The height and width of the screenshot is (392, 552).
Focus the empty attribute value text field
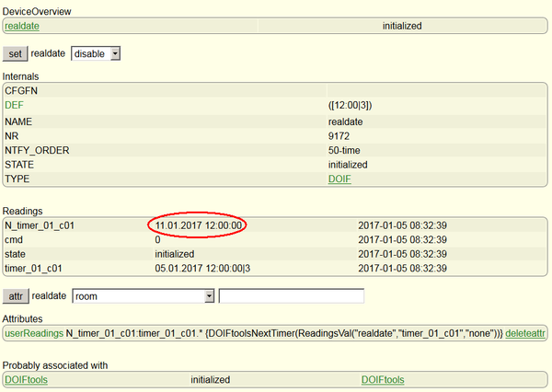point(292,296)
